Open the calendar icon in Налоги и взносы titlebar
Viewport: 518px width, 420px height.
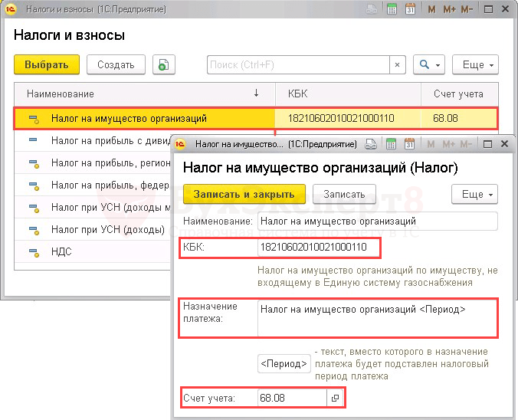[x=410, y=9]
